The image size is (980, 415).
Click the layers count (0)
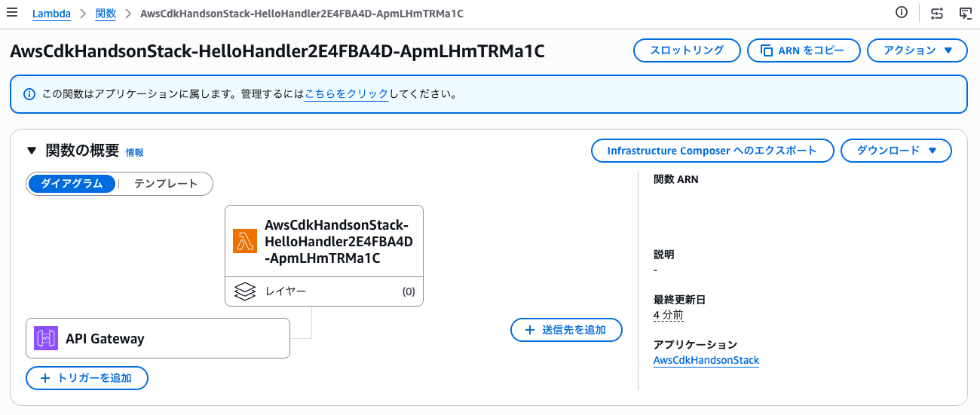pos(409,292)
